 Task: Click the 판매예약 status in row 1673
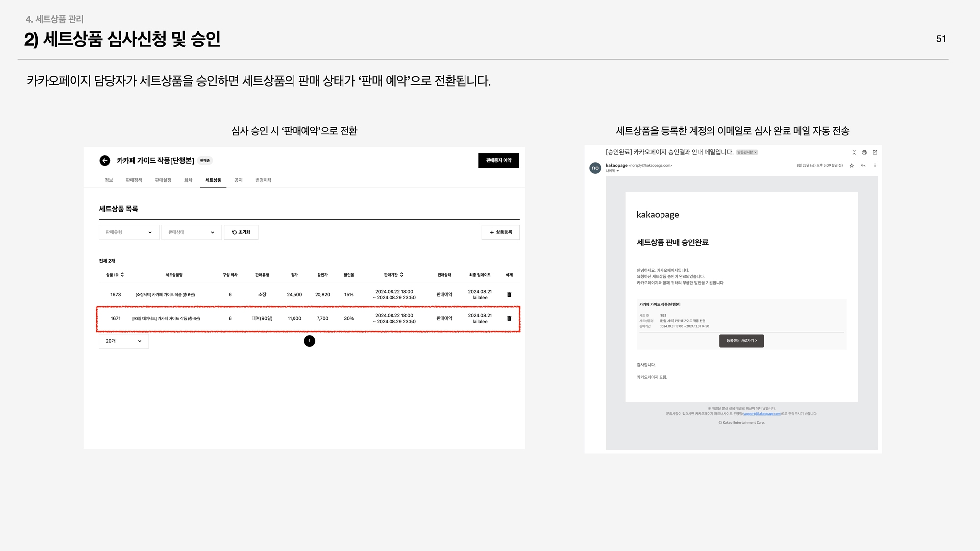pyautogui.click(x=444, y=295)
